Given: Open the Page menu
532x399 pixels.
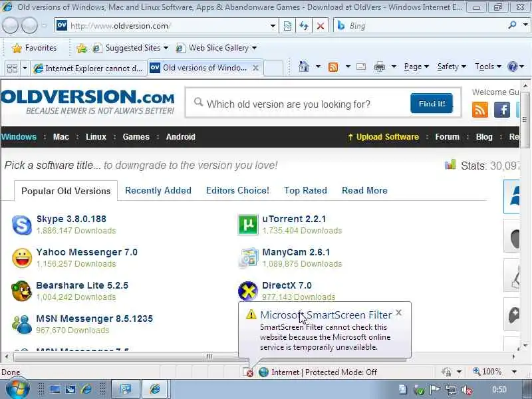Looking at the screenshot, I should (x=416, y=66).
